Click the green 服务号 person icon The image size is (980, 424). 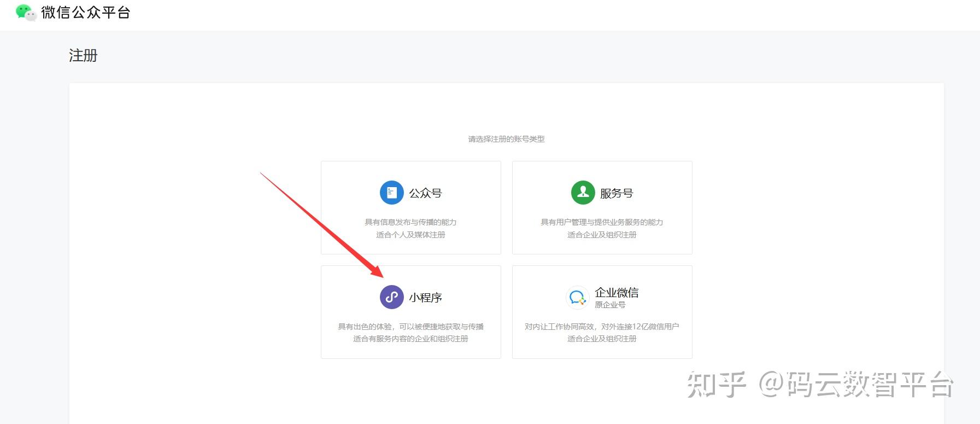[583, 193]
